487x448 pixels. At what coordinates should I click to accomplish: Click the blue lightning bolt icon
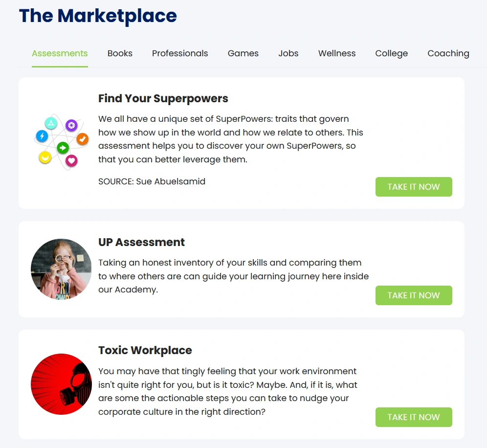coord(42,136)
